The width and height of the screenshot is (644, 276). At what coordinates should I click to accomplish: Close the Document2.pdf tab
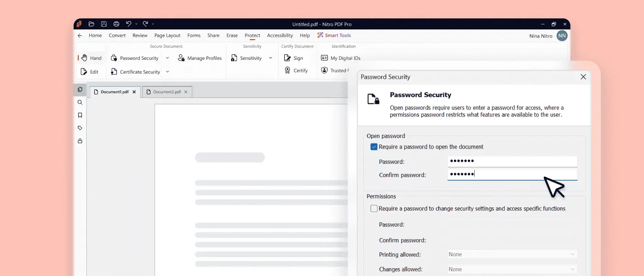click(186, 92)
